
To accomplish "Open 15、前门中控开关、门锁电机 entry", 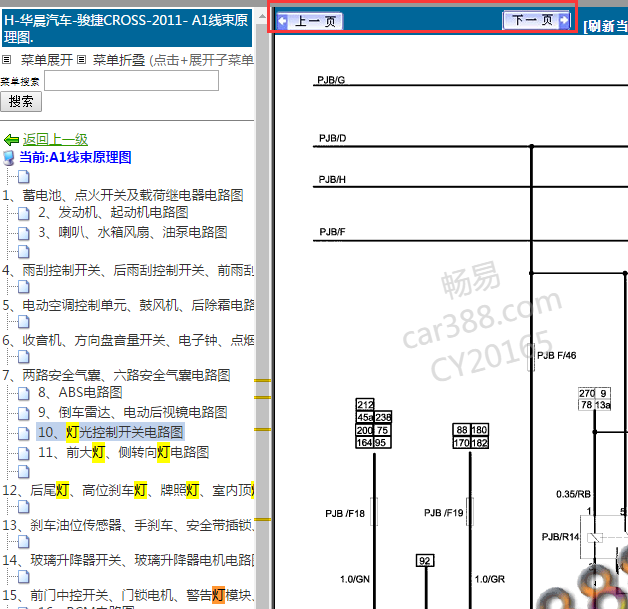I will [x=128, y=595].
